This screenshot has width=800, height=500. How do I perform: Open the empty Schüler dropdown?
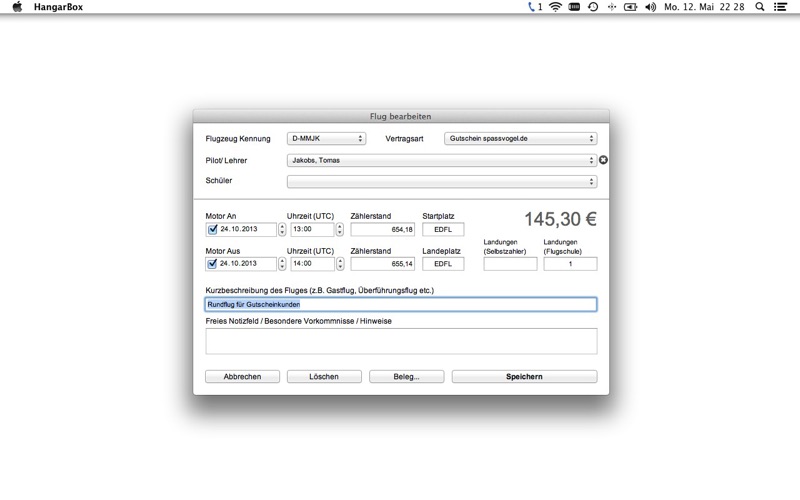[x=442, y=182]
